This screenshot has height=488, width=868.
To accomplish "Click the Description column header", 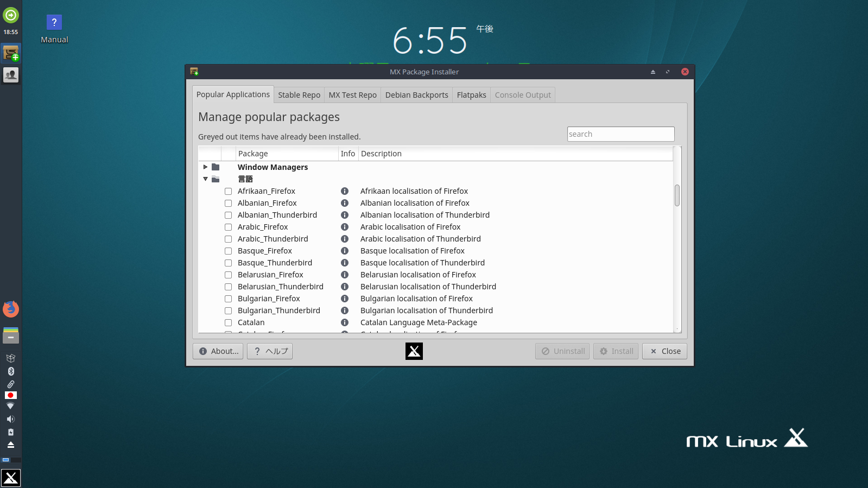I will tap(516, 154).
